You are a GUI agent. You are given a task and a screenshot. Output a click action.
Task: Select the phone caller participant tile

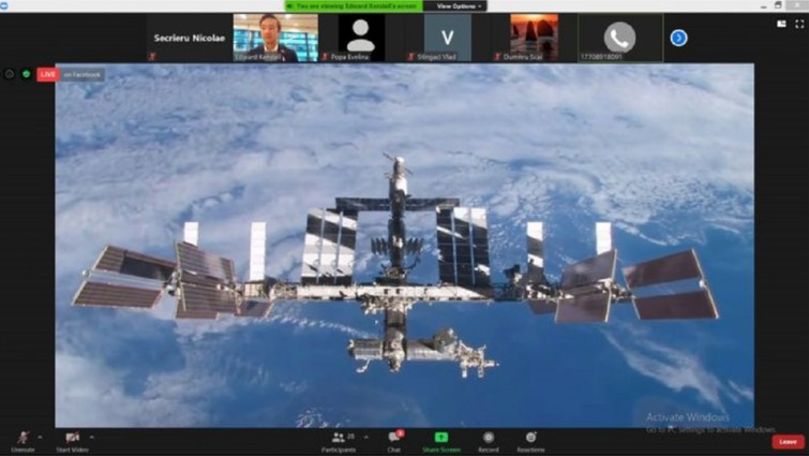coord(620,38)
